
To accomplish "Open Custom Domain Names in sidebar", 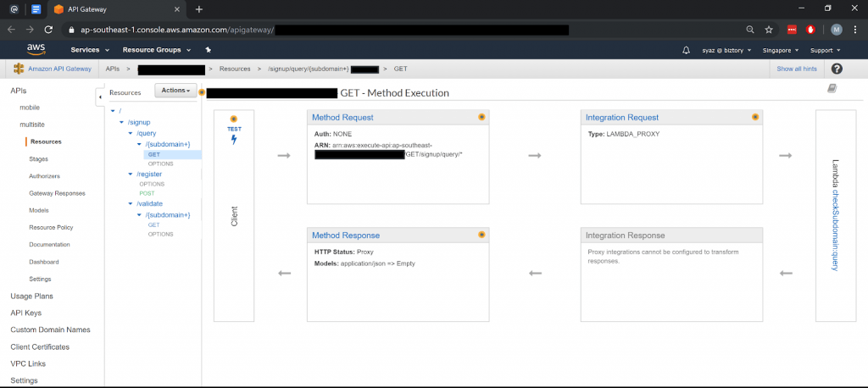I will coord(50,330).
